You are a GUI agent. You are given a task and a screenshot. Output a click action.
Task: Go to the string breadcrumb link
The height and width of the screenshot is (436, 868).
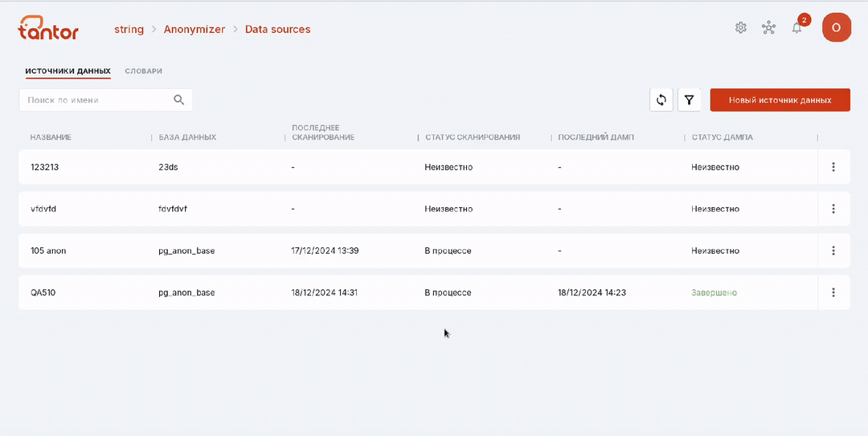(129, 30)
